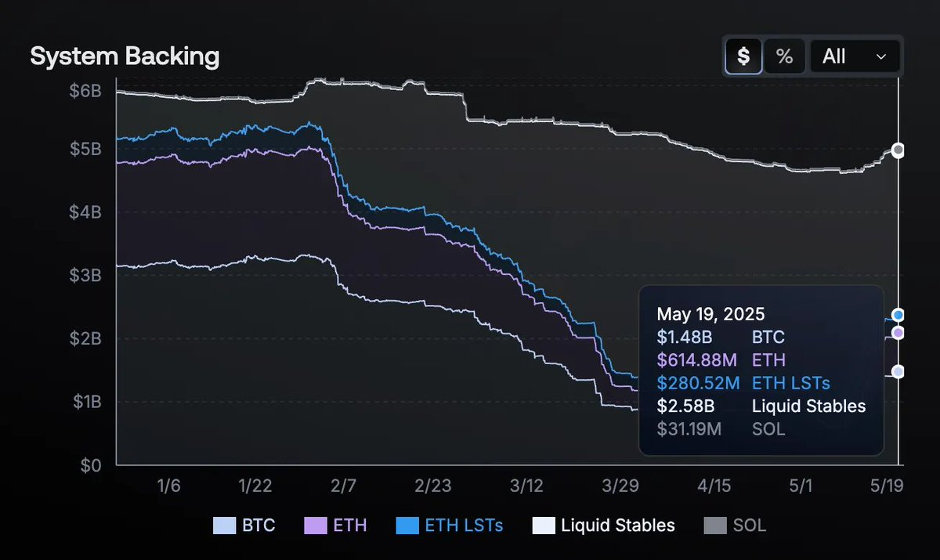
Task: Click the purple ETH data point marker
Action: coord(898,333)
